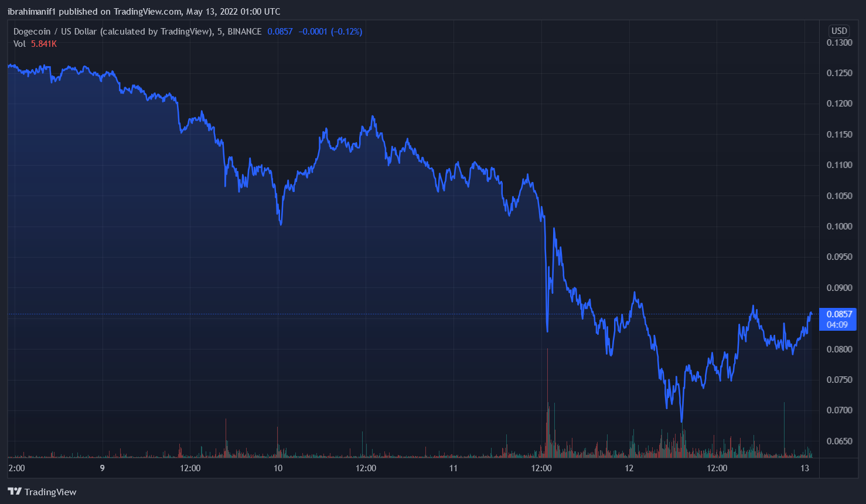Click the 0.0650 price axis label
866x504 pixels.
(839, 441)
